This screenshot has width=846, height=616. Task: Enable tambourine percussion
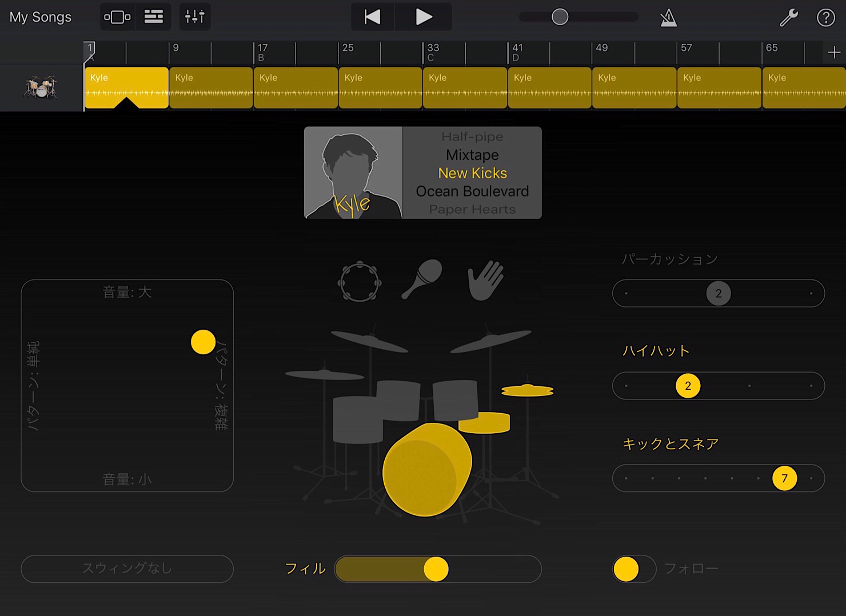pyautogui.click(x=360, y=281)
